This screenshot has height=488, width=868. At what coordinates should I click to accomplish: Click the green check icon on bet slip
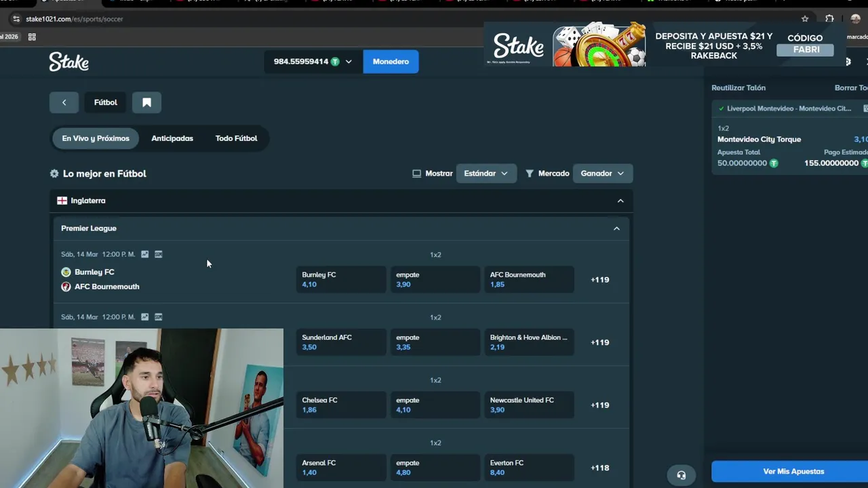(722, 108)
